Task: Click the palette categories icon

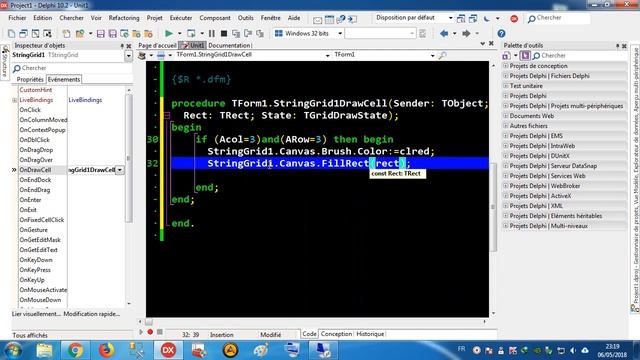Action: [x=506, y=56]
